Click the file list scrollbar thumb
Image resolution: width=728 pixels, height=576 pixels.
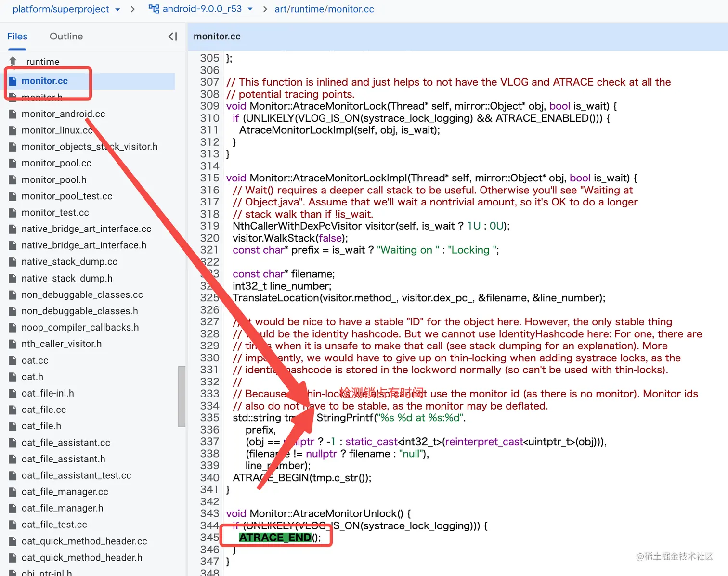182,397
